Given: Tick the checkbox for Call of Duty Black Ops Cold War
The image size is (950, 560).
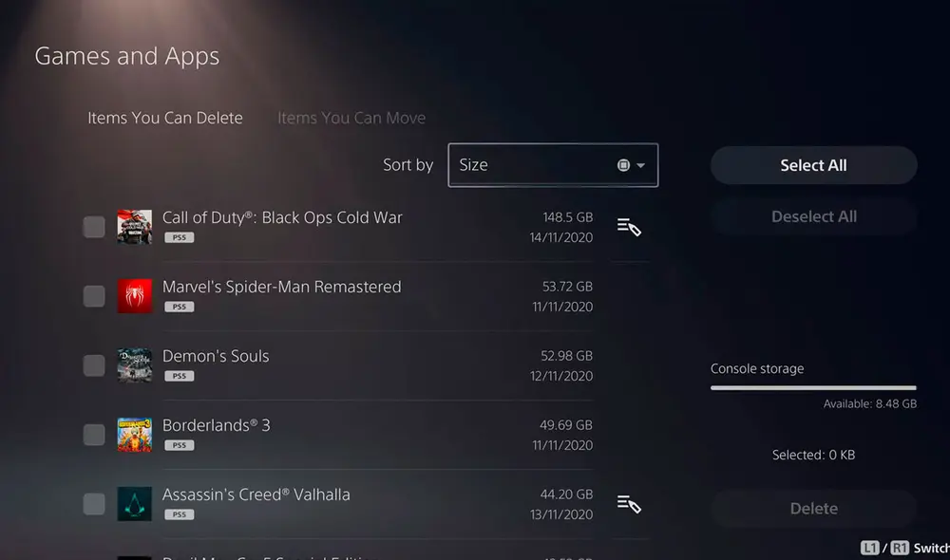Looking at the screenshot, I should [x=94, y=227].
